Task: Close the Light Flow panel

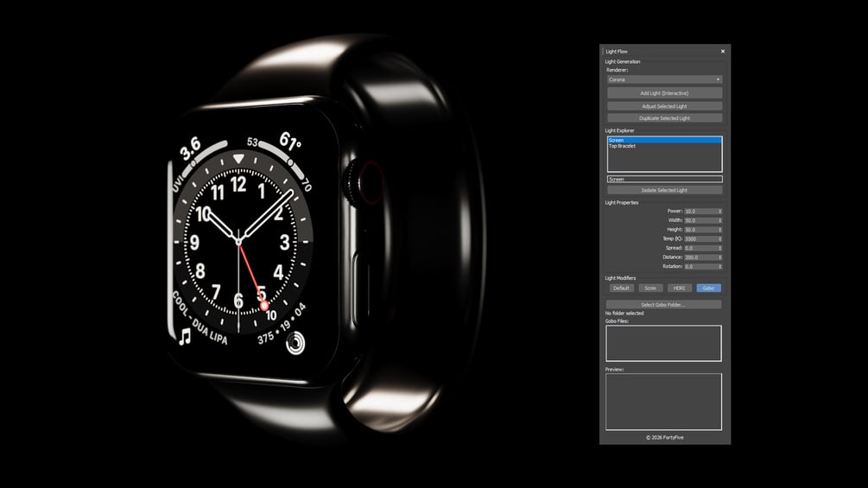Action: (722, 52)
